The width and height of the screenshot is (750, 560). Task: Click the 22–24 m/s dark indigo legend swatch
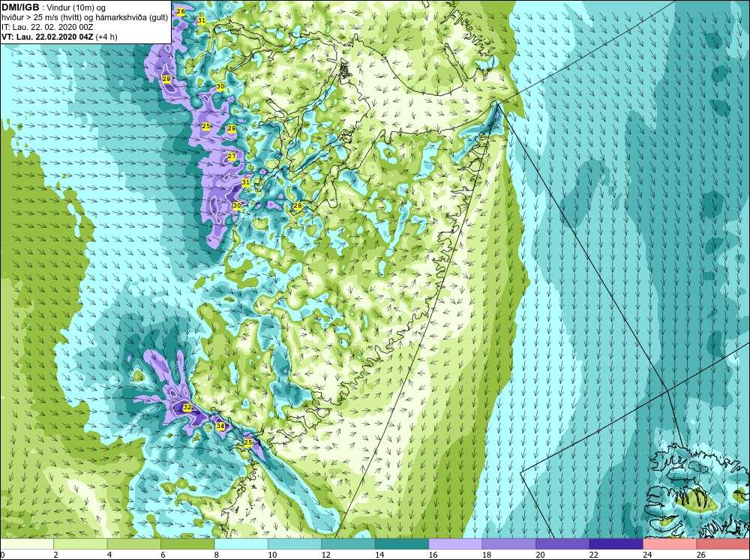(x=616, y=544)
